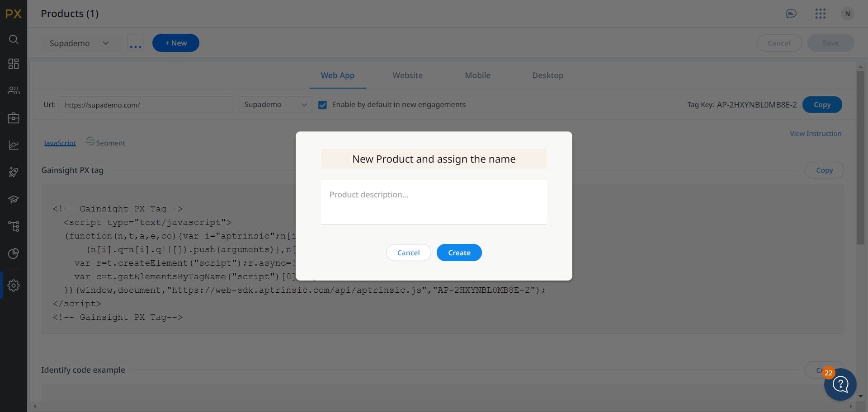Viewport: 868px width, 412px height.
Task: Switch to the Website tab
Action: 407,75
